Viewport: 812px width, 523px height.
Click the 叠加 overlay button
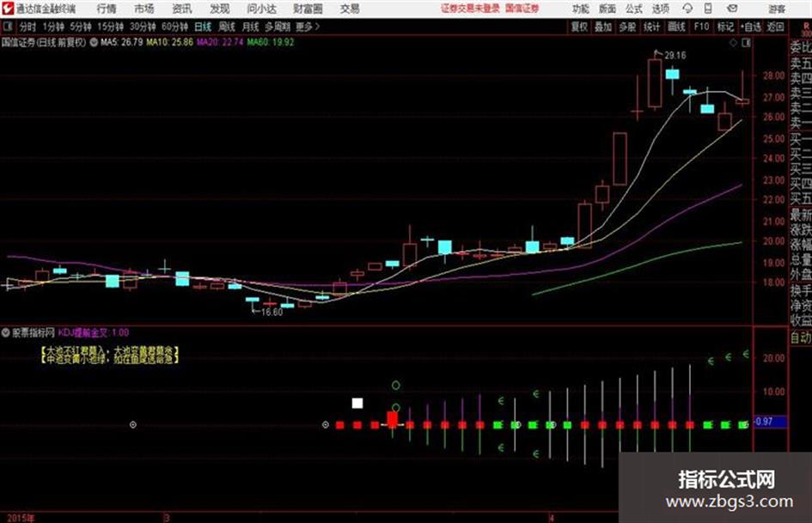603,27
